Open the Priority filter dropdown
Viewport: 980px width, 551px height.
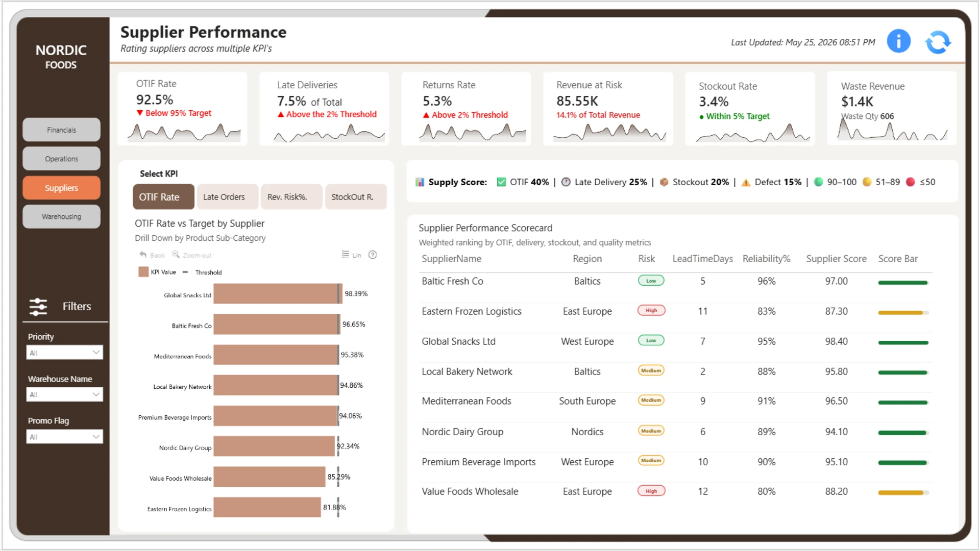point(64,353)
